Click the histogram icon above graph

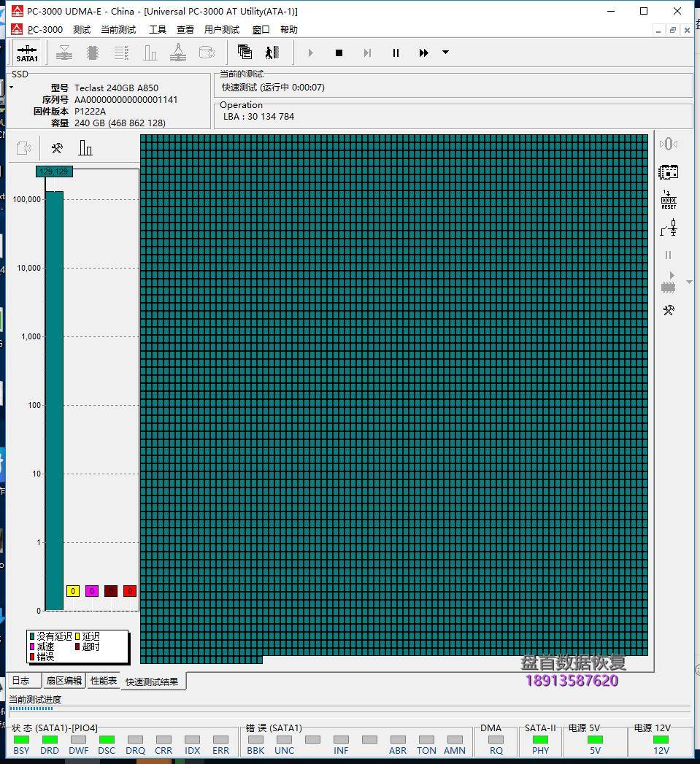pyautogui.click(x=85, y=147)
